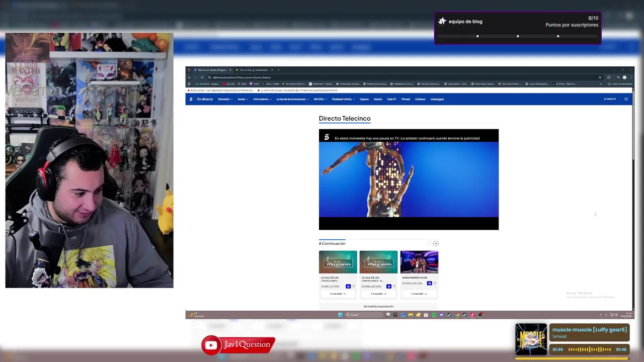Open TikTok from the taskbar

[x=472, y=315]
